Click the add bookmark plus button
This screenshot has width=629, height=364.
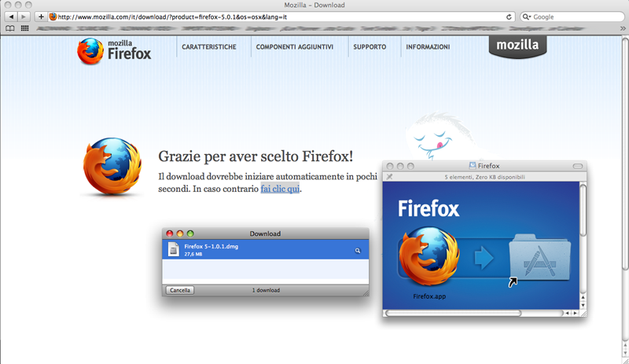coord(41,17)
